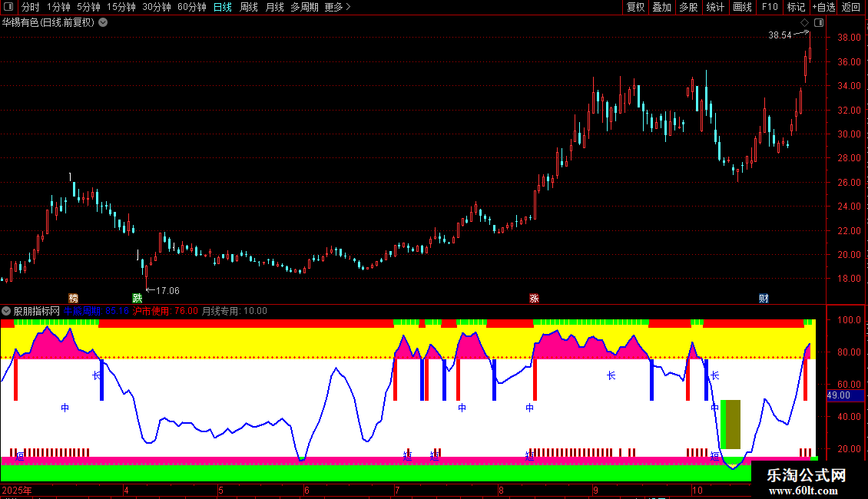Click month 7 on the time axis
This screenshot has height=499, width=868.
[x=397, y=490]
